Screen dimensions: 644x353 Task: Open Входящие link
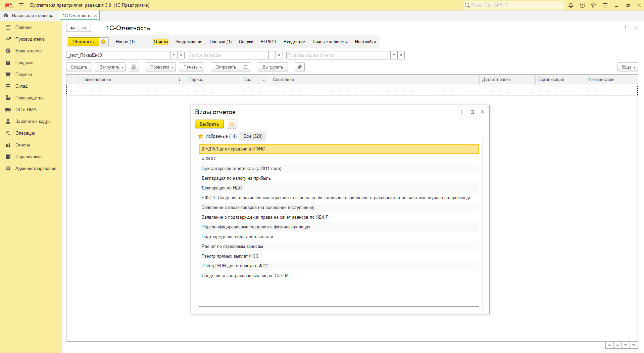[x=294, y=42]
